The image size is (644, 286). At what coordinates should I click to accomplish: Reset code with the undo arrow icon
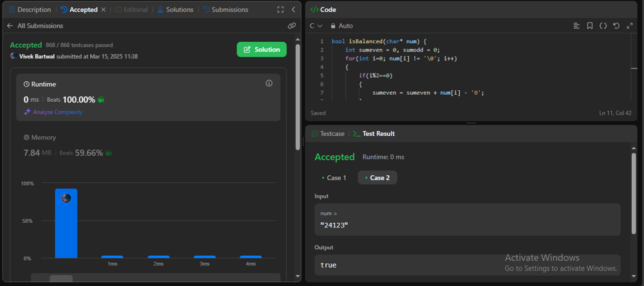(616, 26)
